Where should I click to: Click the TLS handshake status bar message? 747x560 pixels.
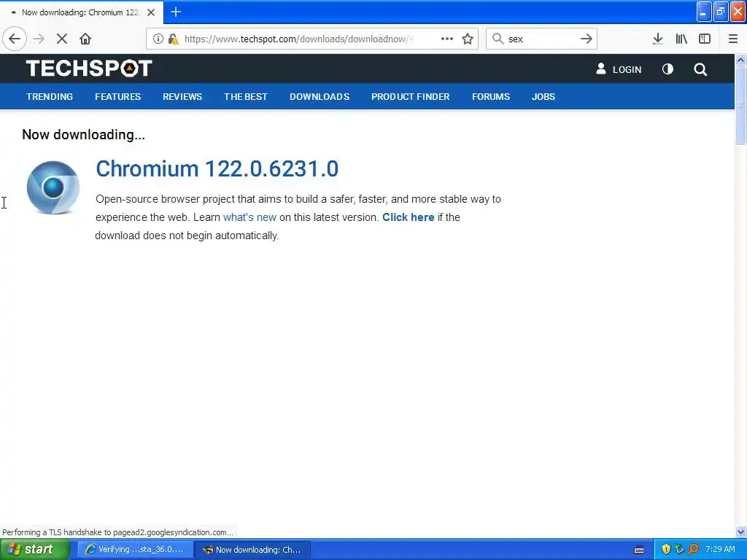(x=117, y=532)
